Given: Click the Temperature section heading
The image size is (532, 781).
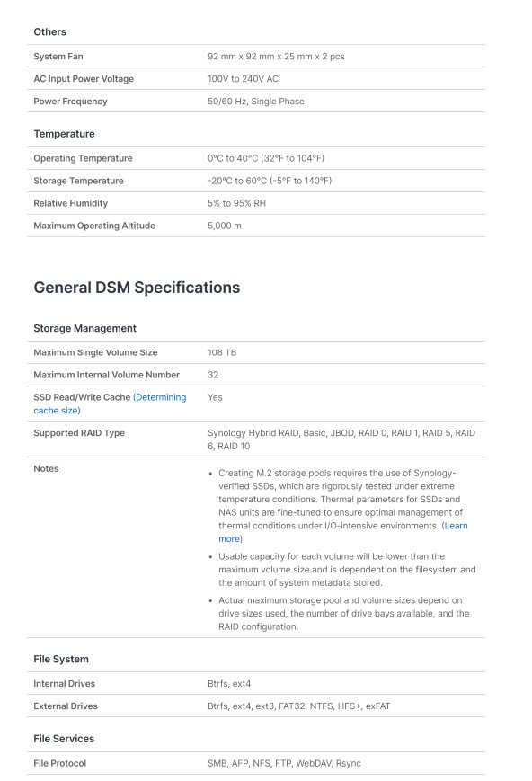Looking at the screenshot, I should coord(64,134).
